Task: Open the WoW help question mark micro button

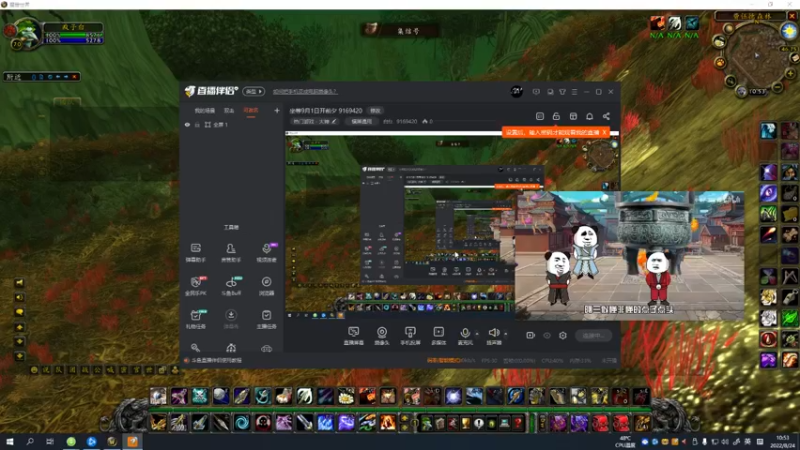Action: pos(518,423)
